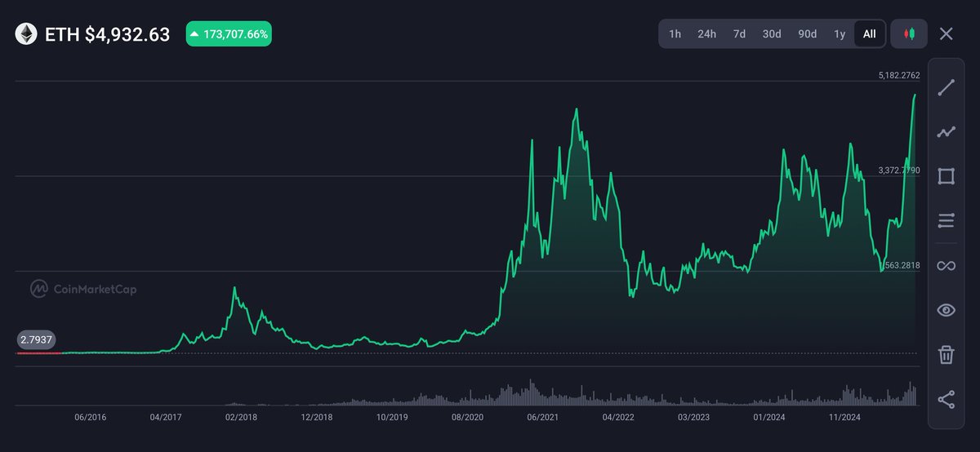Share the chart using share icon

pyautogui.click(x=947, y=399)
